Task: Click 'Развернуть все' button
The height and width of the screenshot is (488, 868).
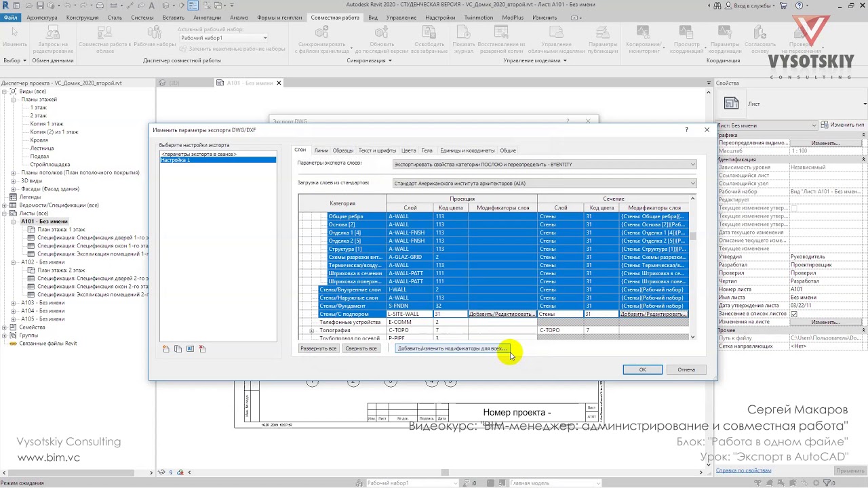Action: (x=319, y=348)
